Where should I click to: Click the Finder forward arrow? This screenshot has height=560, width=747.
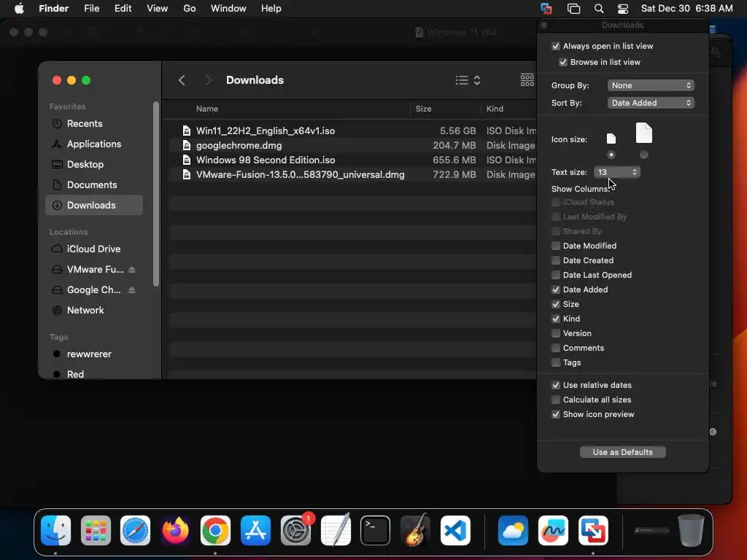pyautogui.click(x=208, y=80)
